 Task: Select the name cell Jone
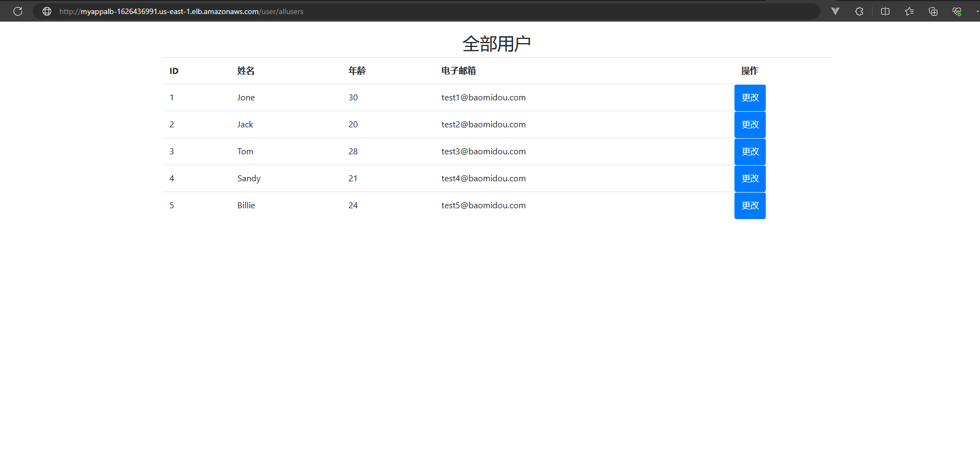(246, 98)
